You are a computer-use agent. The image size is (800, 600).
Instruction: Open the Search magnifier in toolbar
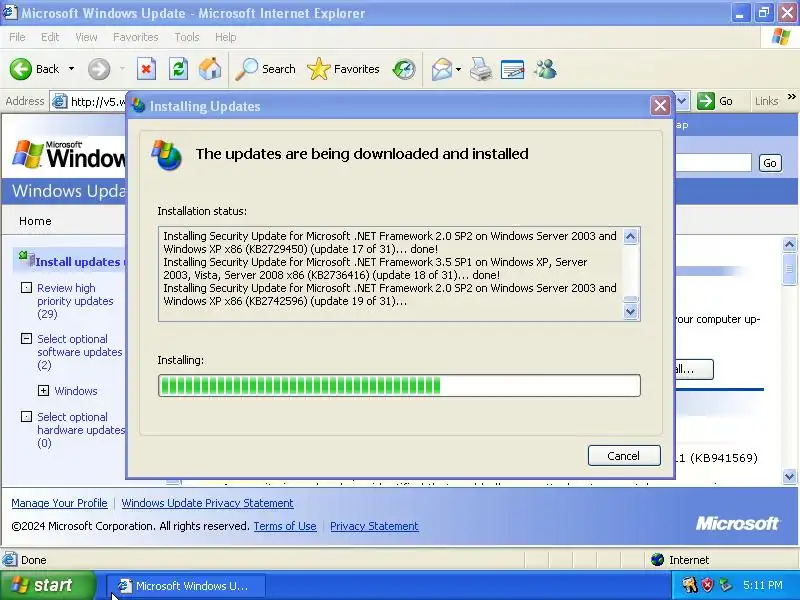246,69
